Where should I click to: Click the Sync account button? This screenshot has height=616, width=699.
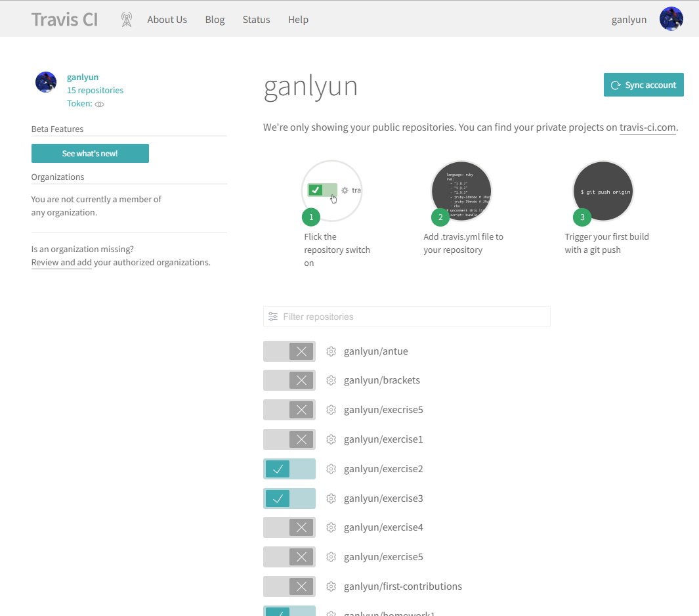click(644, 85)
